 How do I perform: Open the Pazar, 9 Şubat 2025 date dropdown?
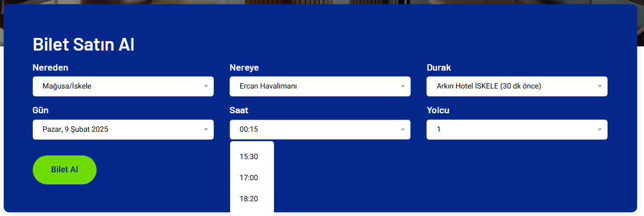click(x=123, y=130)
